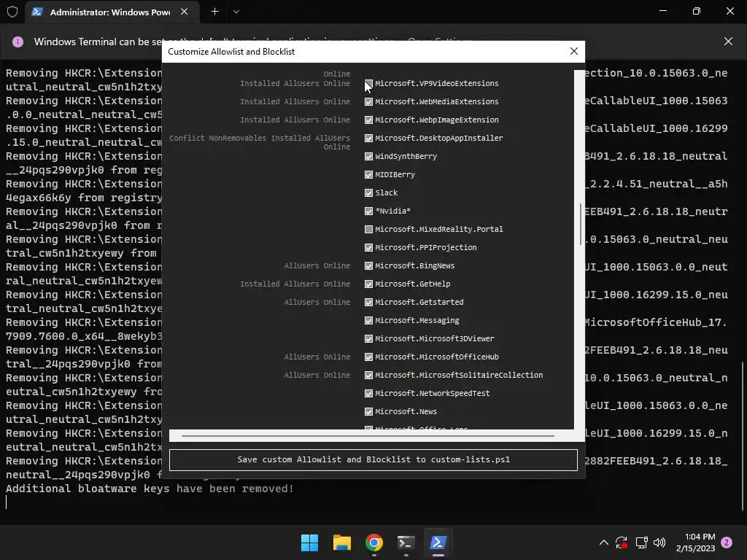Viewport: 747px width, 560px height.
Task: Select the Administrator: Windows PowerShell tab
Action: click(x=110, y=12)
